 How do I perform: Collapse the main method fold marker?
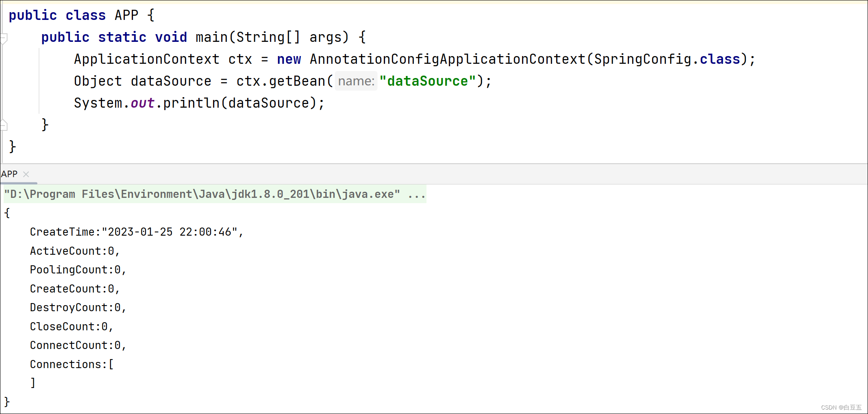tap(4, 38)
